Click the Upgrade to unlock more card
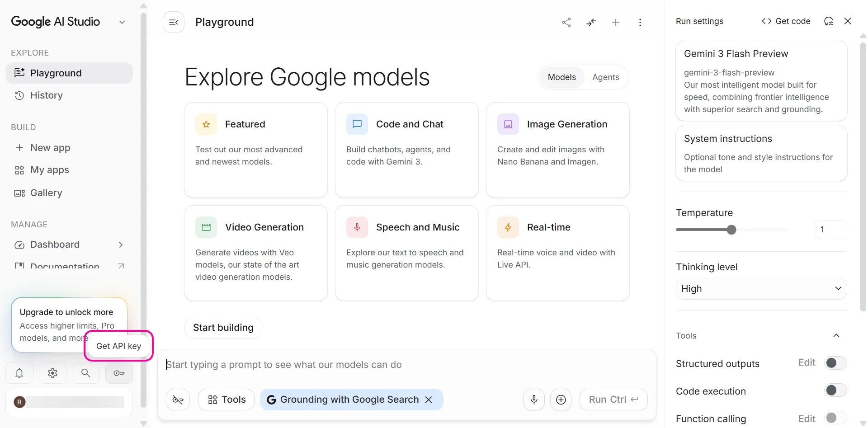The height and width of the screenshot is (428, 868). [69, 325]
